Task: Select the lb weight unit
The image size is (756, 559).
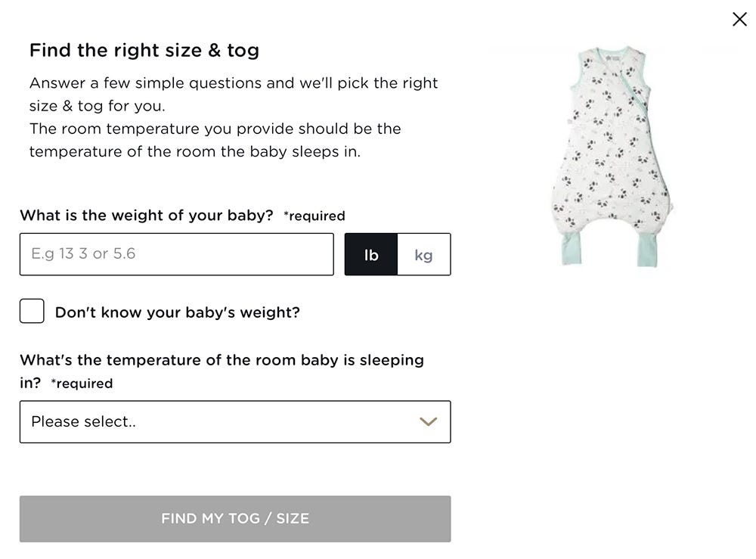Action: (370, 254)
